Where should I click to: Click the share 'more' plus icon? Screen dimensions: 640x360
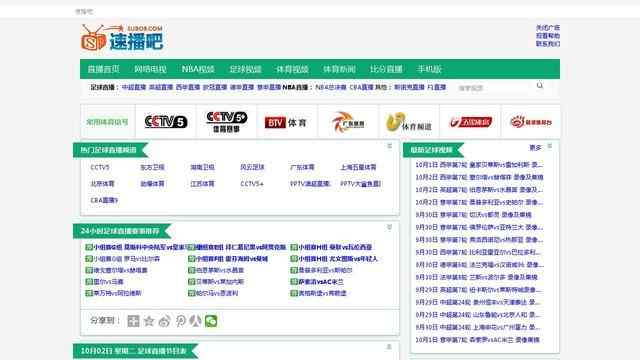click(133, 321)
